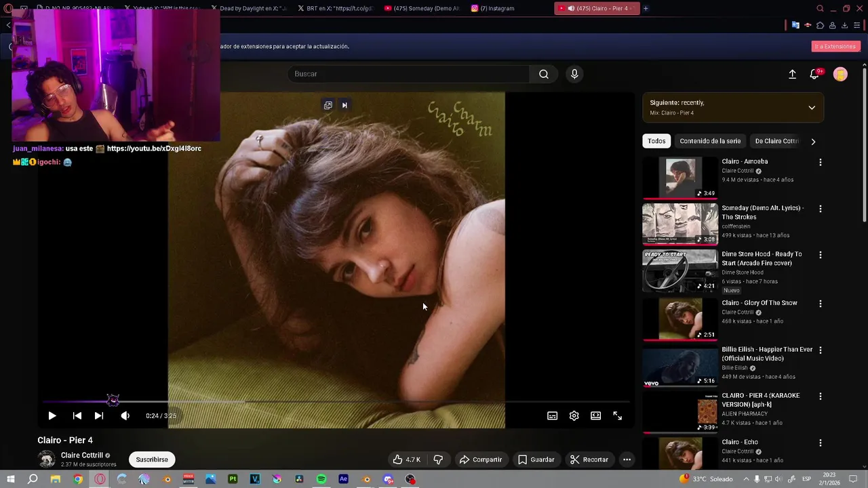This screenshot has height=488, width=868.
Task: Play the Clairo - Pier 4 video
Action: [x=52, y=415]
